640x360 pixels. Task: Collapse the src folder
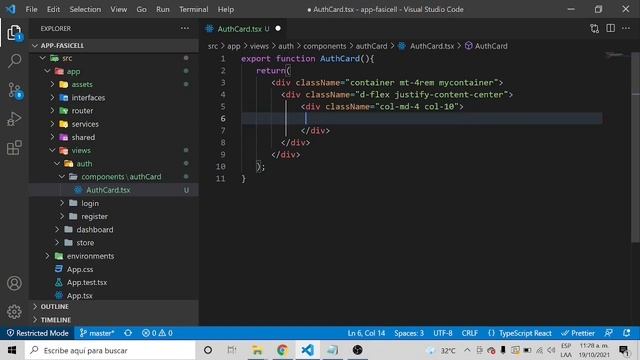(x=43, y=58)
